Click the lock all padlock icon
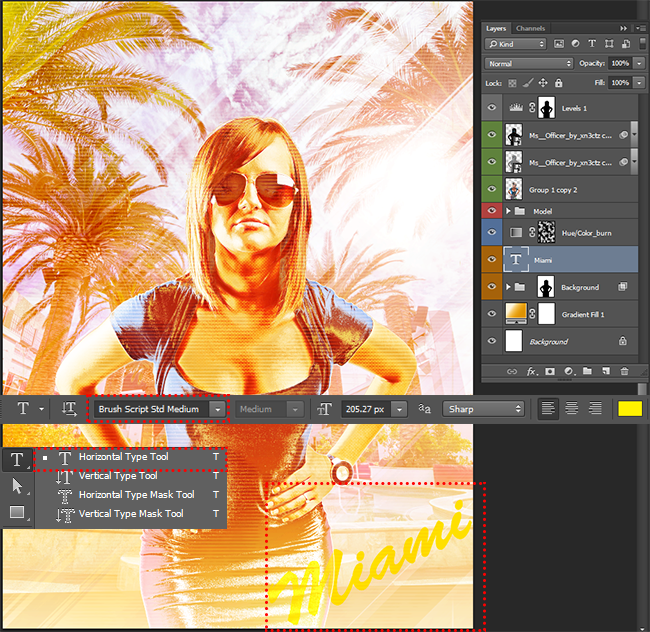The height and width of the screenshot is (632, 650). pos(559,83)
